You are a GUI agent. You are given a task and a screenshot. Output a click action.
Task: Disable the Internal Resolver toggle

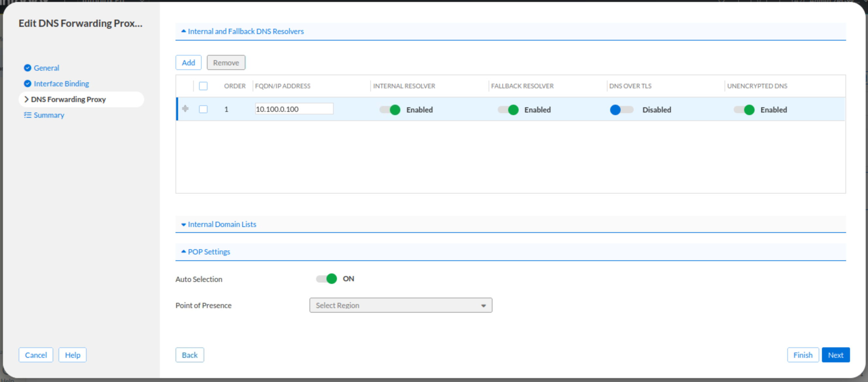(390, 110)
